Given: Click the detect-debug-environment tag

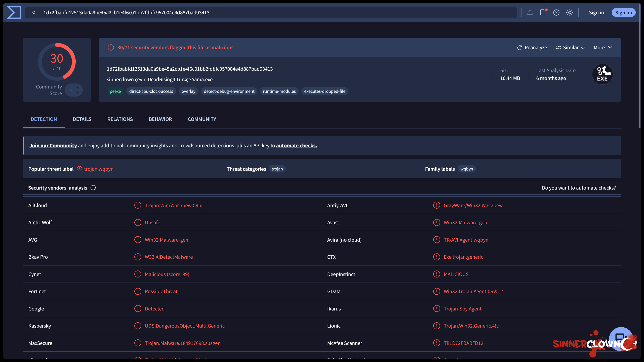Looking at the screenshot, I should click(x=229, y=91).
